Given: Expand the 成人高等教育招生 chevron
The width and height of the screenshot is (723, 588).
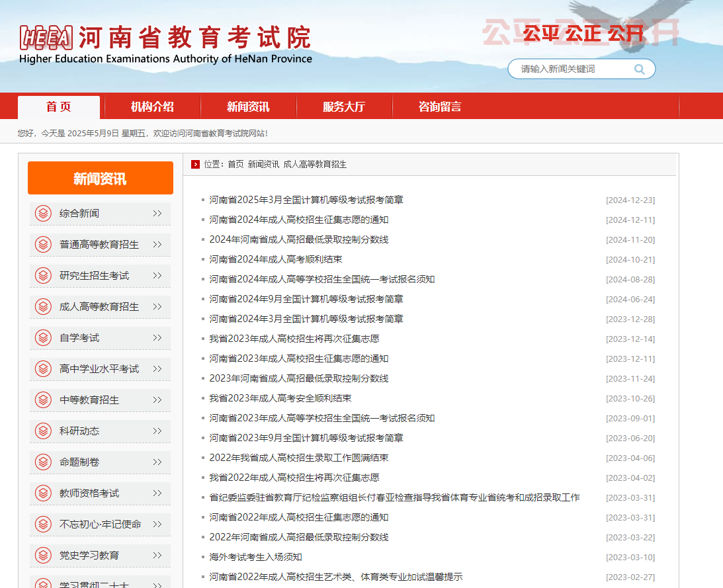Looking at the screenshot, I should [x=157, y=306].
